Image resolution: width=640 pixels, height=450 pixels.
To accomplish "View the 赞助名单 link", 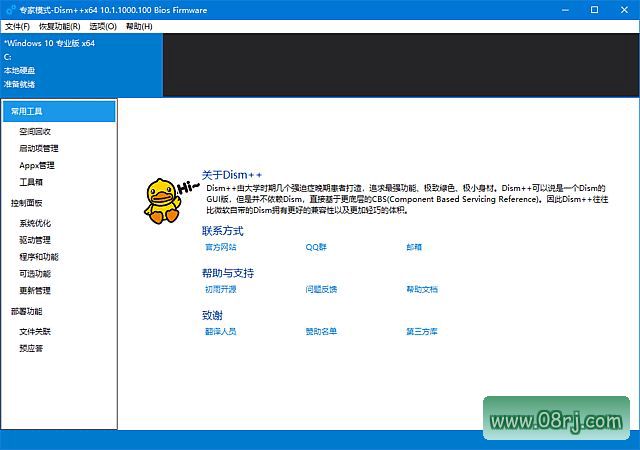I will pos(321,331).
